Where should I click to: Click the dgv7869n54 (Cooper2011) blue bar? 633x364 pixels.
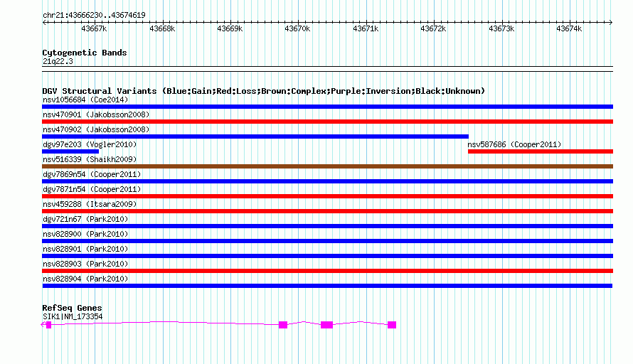[x=327, y=181]
